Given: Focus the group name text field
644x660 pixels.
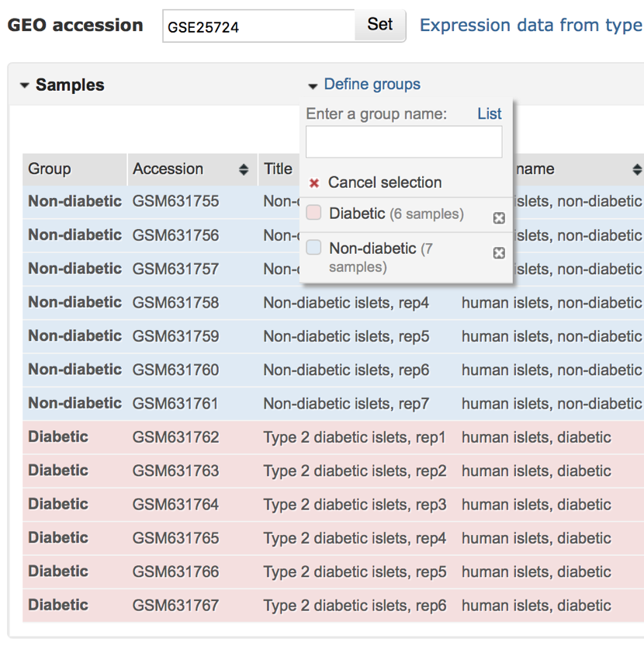Looking at the screenshot, I should tap(403, 142).
